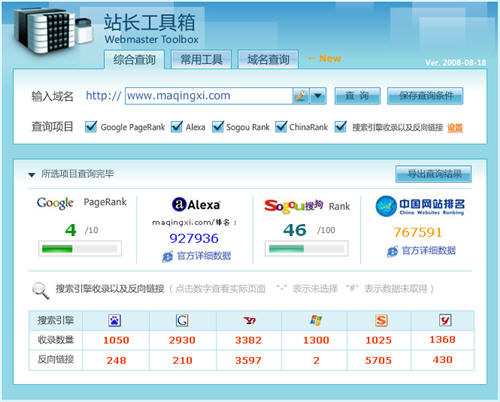
Task: Click ChinaRank number 767591
Action: click(x=418, y=233)
